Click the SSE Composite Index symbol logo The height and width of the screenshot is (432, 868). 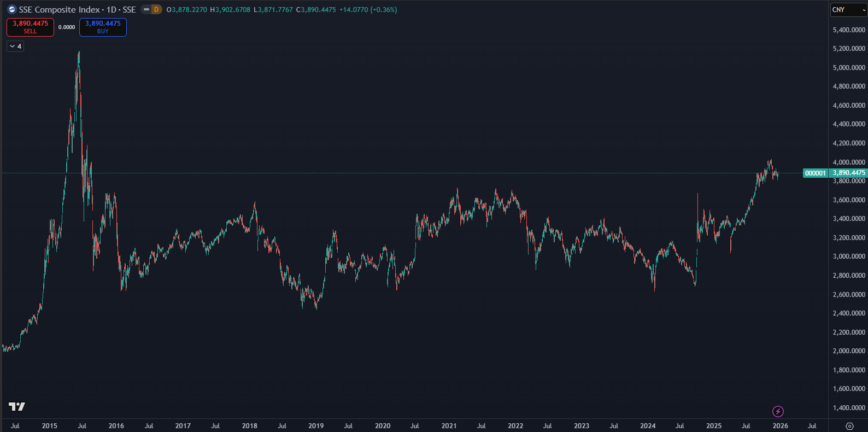(12, 9)
